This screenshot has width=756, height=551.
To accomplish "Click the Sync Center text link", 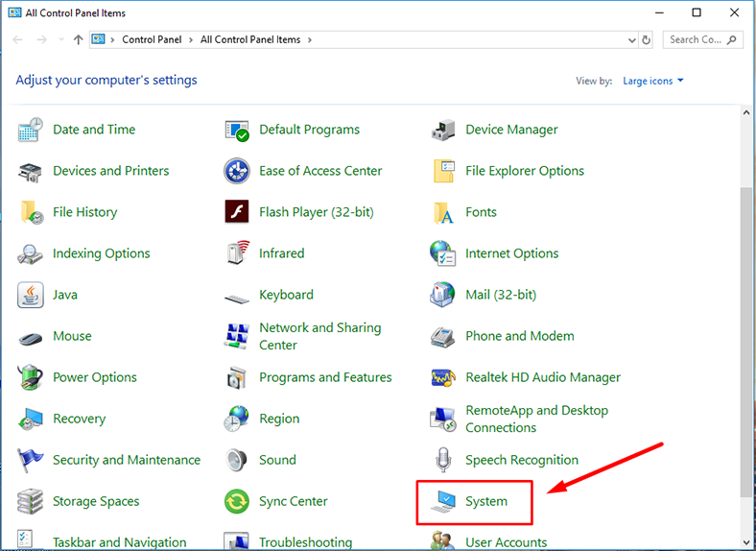I will pyautogui.click(x=294, y=501).
